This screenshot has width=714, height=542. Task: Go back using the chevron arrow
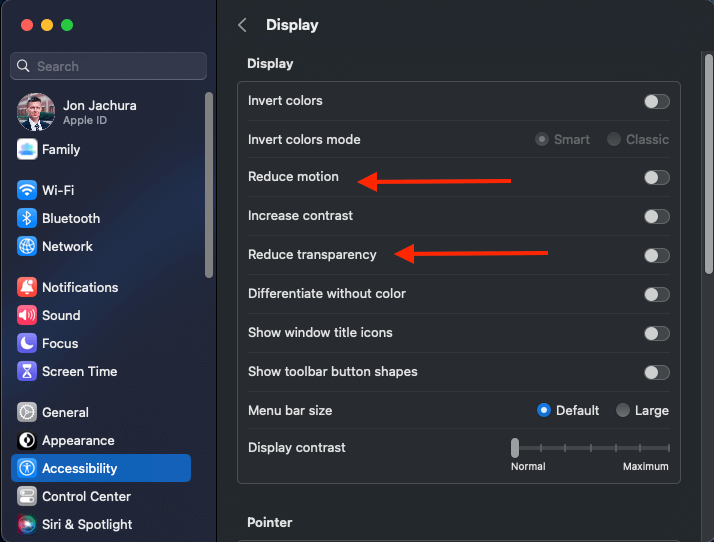coord(242,25)
